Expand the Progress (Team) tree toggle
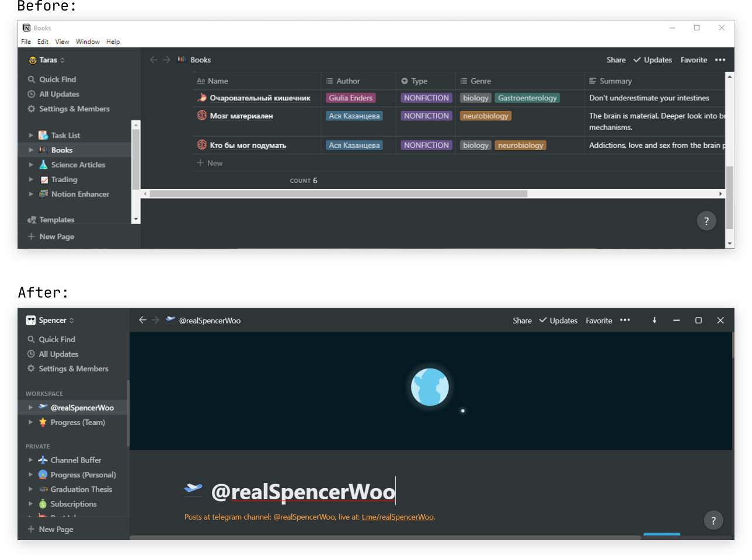Screen dimensions: 752x560 pos(30,422)
